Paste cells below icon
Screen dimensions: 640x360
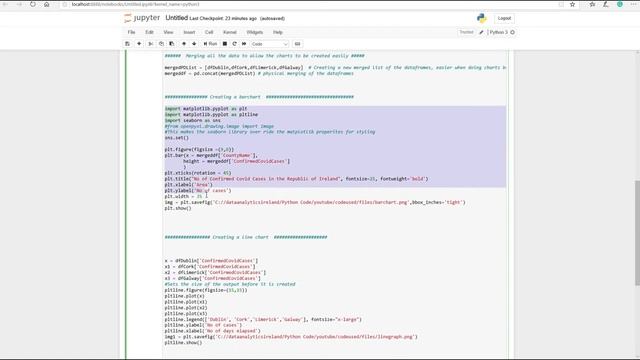pos(172,44)
